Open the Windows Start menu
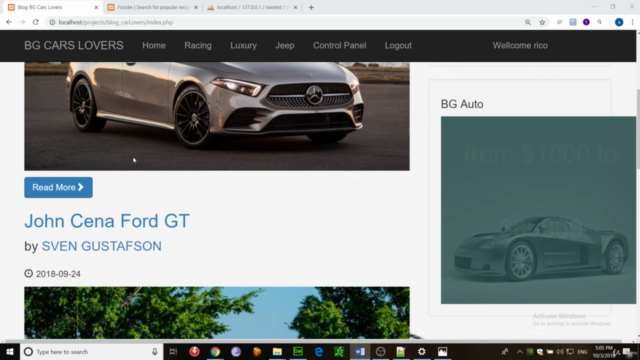The width and height of the screenshot is (640, 360). point(10,351)
